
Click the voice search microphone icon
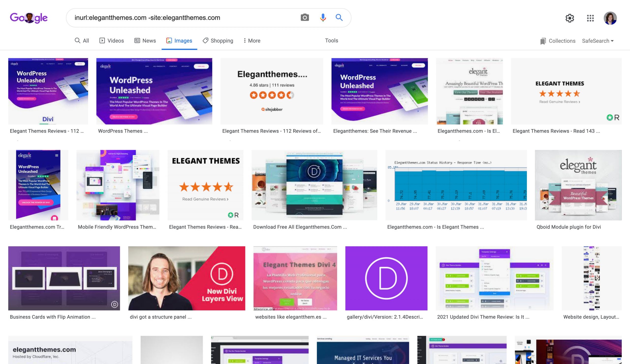tap(323, 17)
